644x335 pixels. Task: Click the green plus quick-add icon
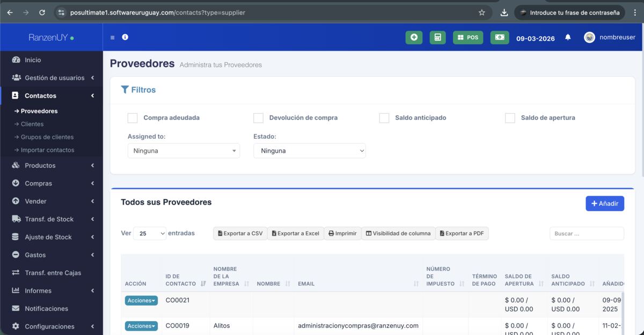tap(414, 38)
